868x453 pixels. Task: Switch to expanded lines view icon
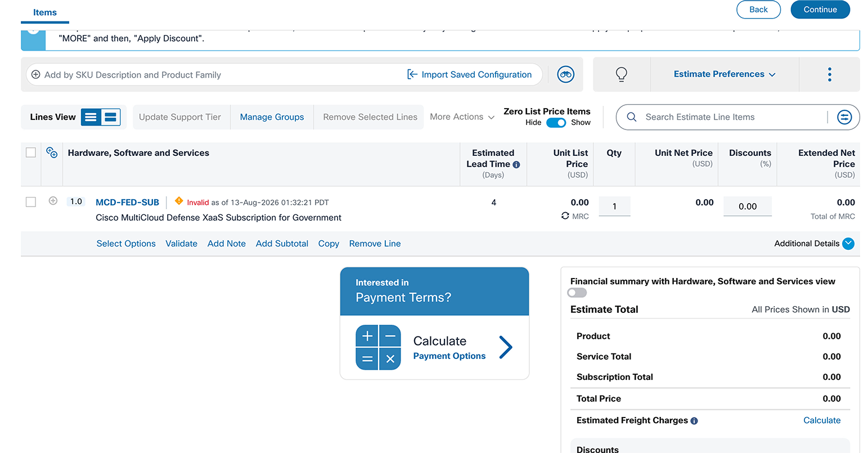click(x=110, y=117)
